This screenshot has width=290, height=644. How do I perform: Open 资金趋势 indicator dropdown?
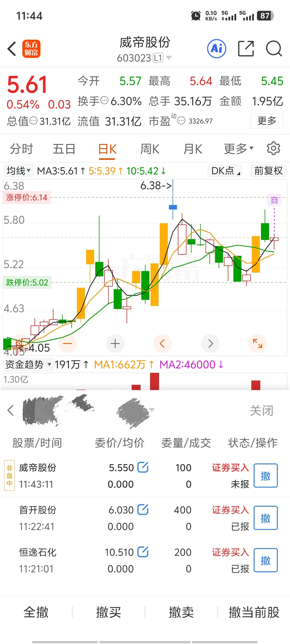29,365
